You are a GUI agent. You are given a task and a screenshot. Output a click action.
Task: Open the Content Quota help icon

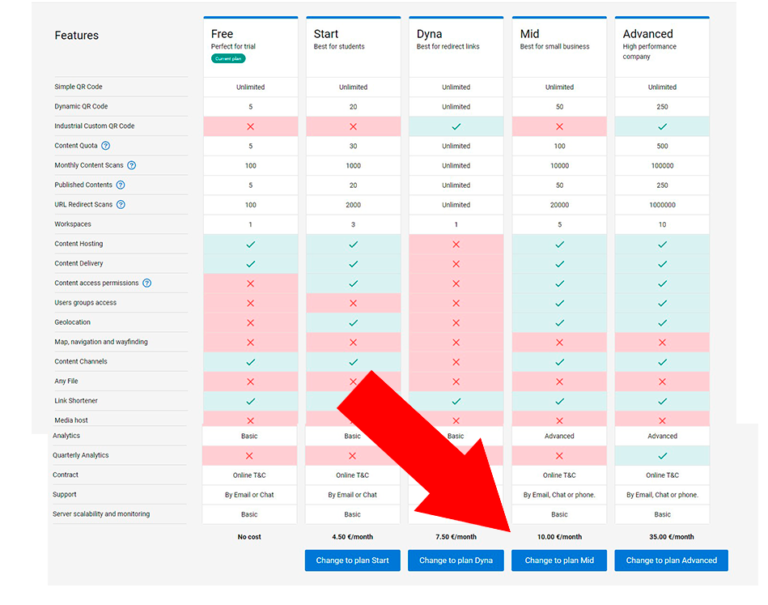[106, 145]
